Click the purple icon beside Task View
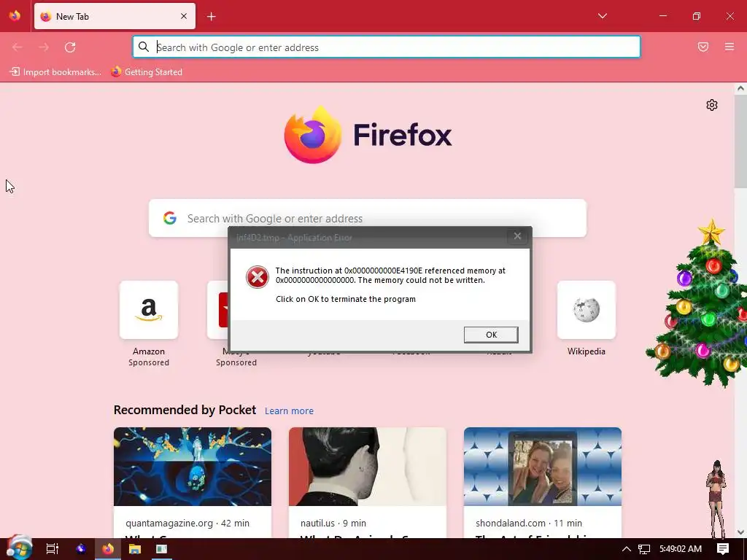Image resolution: width=747 pixels, height=560 pixels. [x=81, y=549]
